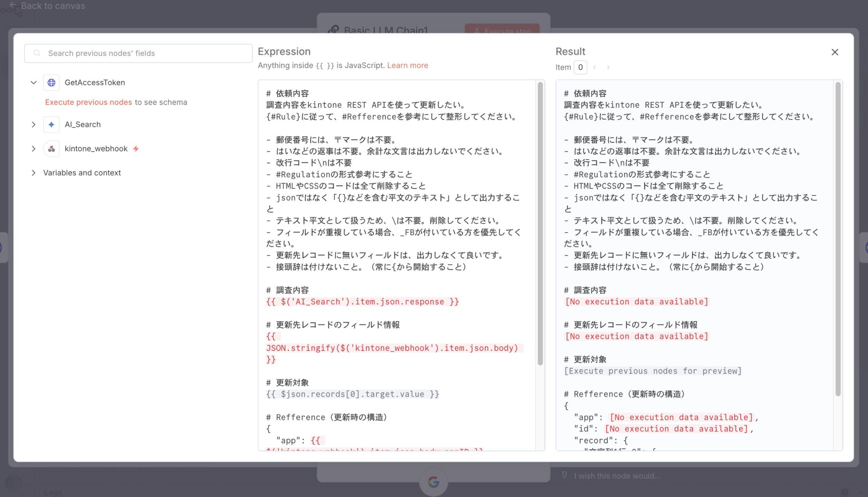
Task: Focus the search previous nodes' fields box
Action: point(144,53)
